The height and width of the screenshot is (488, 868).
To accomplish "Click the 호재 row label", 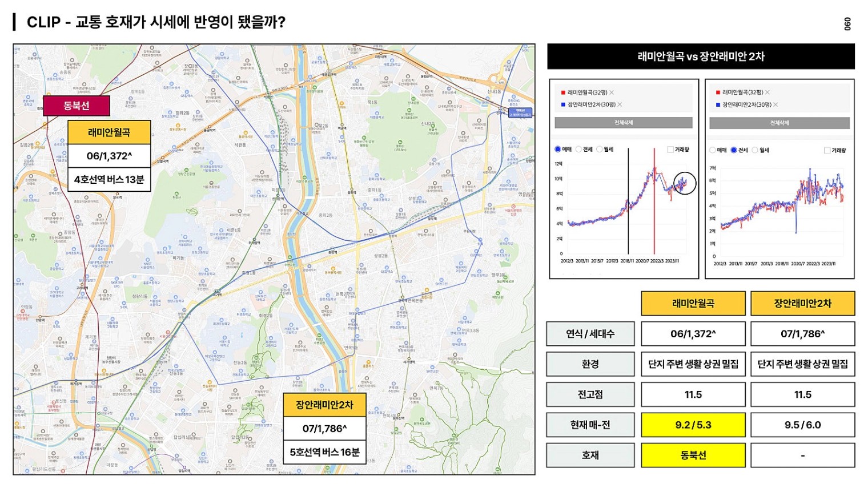I will click(x=590, y=455).
